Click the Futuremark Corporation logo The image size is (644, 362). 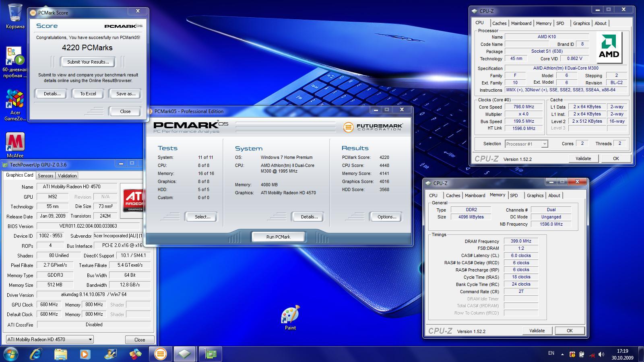pos(373,127)
